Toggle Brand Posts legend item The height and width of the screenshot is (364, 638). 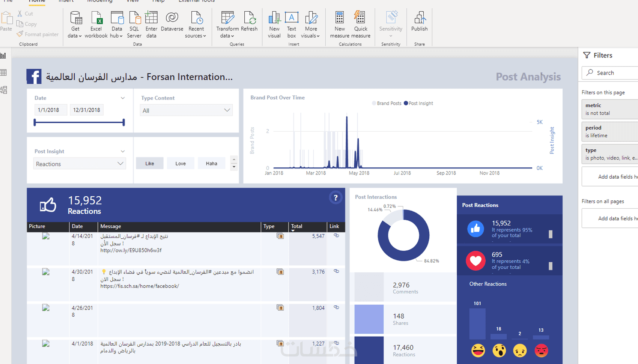[x=387, y=103]
